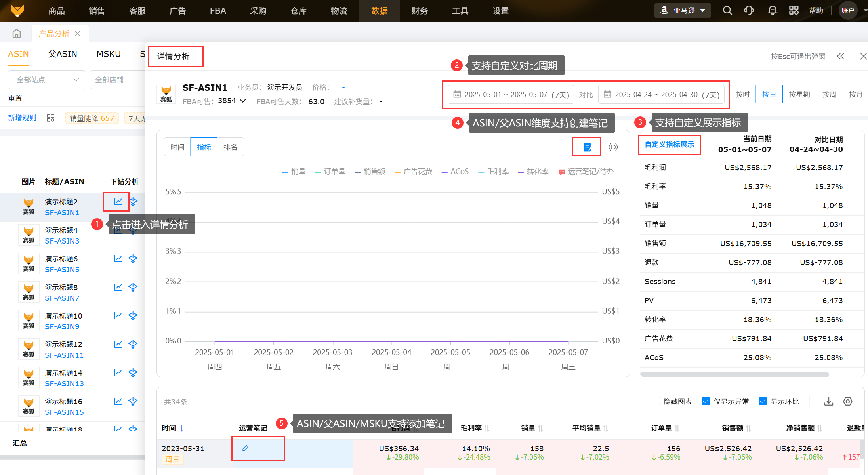
Task: Uncheck the 显示环比 checkbox
Action: pyautogui.click(x=763, y=401)
